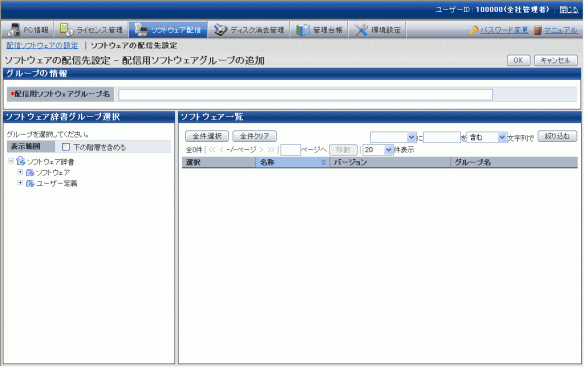Open the PC情報 tab
The height and width of the screenshot is (367, 584).
[28, 30]
